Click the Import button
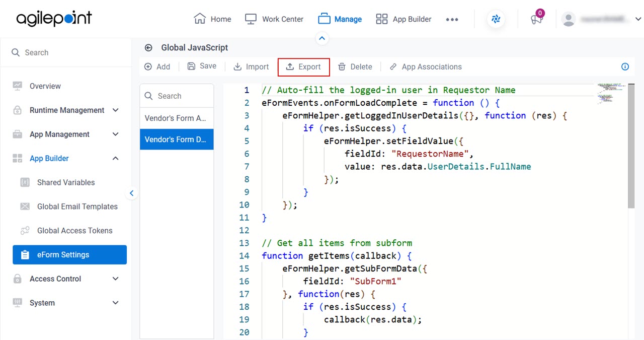The width and height of the screenshot is (644, 340). point(251,66)
